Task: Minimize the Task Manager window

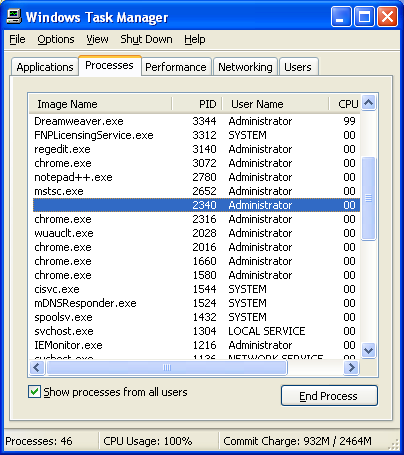Action: click(341, 17)
